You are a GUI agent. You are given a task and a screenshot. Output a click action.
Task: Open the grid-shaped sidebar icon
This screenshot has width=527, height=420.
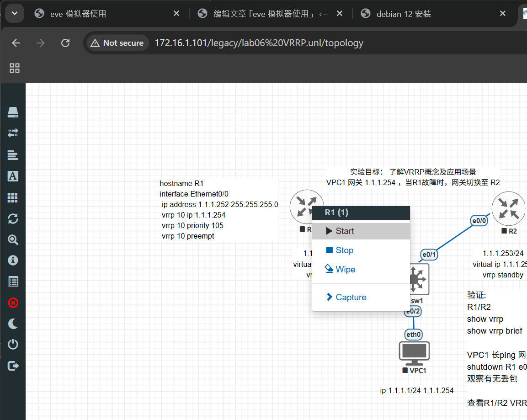coord(13,197)
